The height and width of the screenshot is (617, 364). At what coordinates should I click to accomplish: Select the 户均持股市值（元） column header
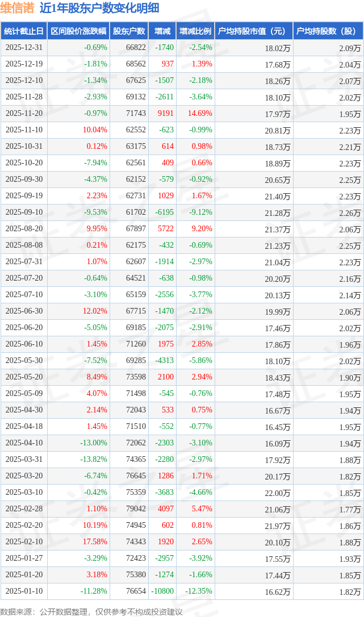253,31
